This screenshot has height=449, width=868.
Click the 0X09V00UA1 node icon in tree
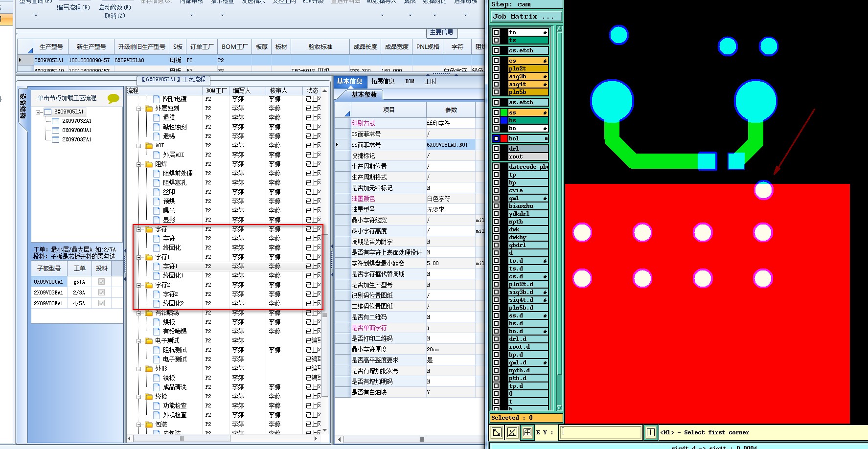point(56,130)
